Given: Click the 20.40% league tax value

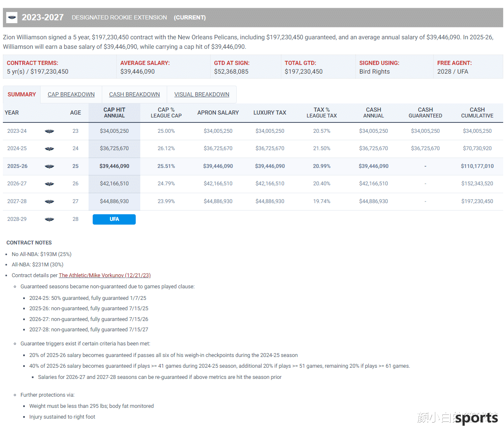Looking at the screenshot, I should pos(322,184).
